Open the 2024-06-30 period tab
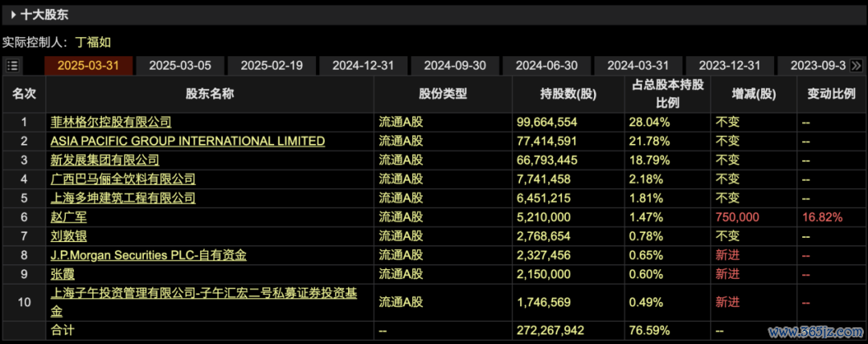 (546, 66)
